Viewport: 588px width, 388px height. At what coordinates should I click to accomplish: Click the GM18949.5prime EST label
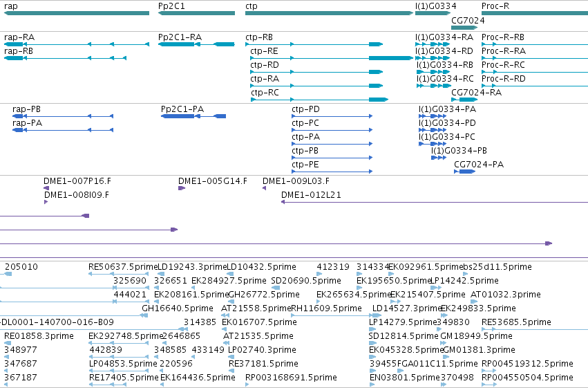pos(476,336)
